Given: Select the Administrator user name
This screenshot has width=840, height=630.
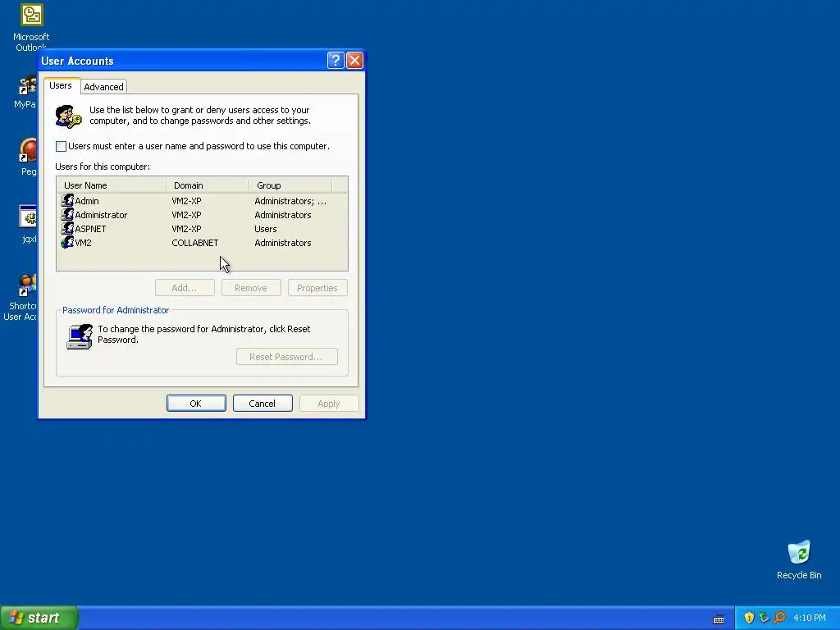Looking at the screenshot, I should (x=101, y=215).
